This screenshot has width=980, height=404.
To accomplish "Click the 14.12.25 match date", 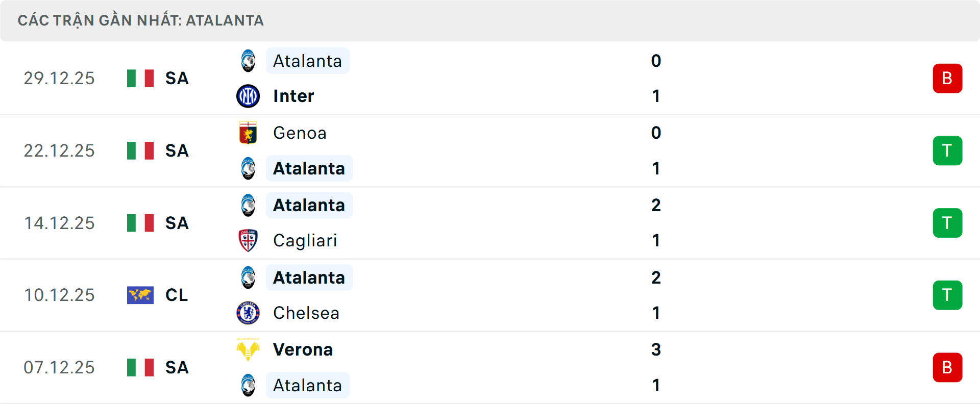I will point(59,223).
